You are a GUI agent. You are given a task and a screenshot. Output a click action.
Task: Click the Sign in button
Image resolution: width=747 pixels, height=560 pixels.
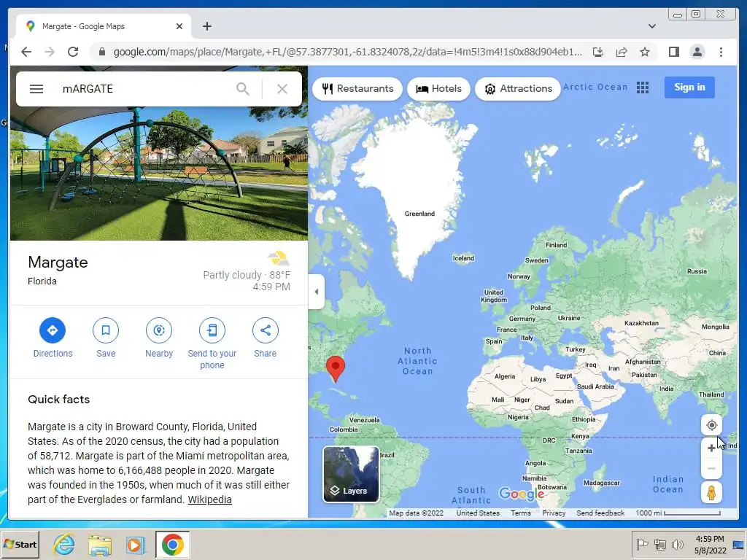[x=689, y=87]
